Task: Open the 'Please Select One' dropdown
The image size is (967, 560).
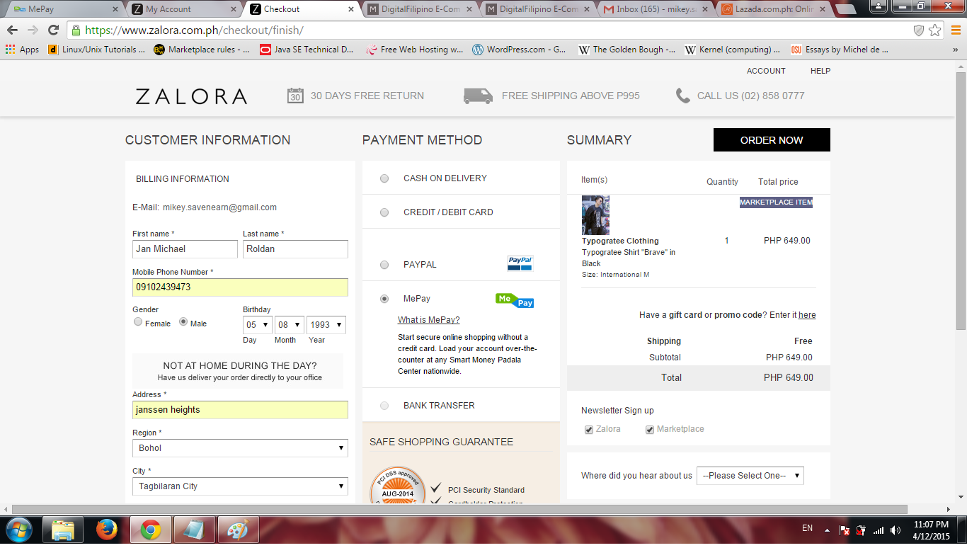Action: tap(750, 476)
